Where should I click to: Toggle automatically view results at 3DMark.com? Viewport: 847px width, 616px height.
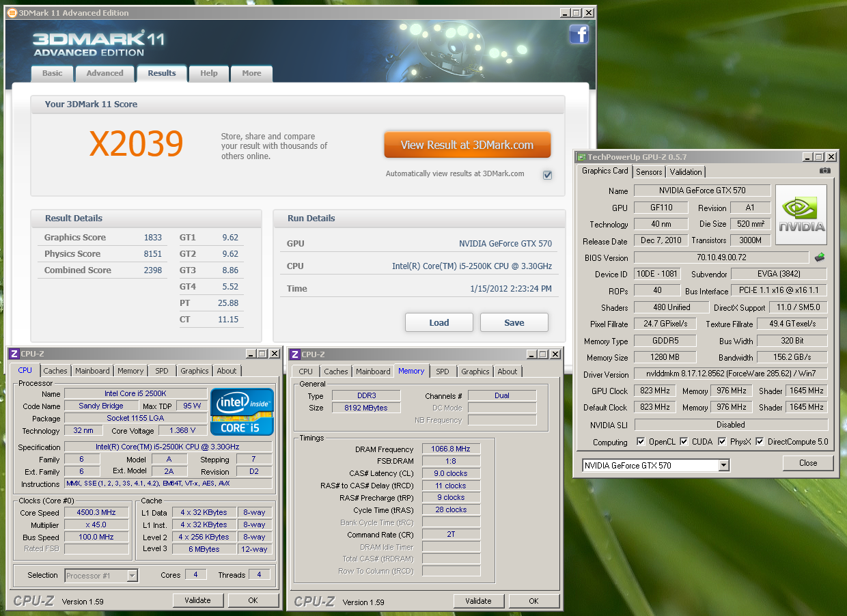point(547,175)
